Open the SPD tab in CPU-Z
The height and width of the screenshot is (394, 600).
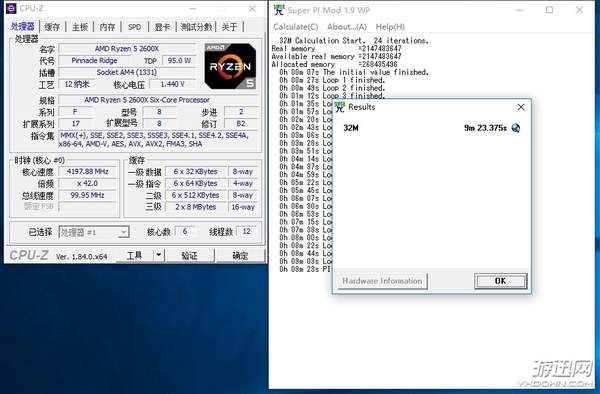pos(134,27)
